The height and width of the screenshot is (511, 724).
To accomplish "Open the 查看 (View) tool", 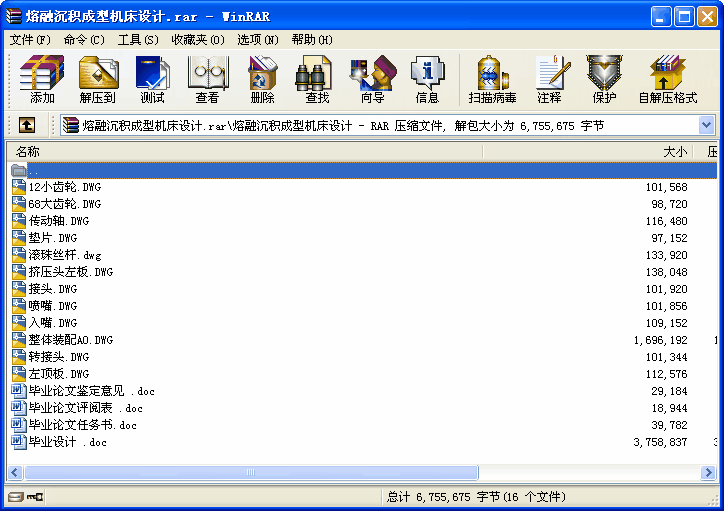I will pyautogui.click(x=207, y=78).
